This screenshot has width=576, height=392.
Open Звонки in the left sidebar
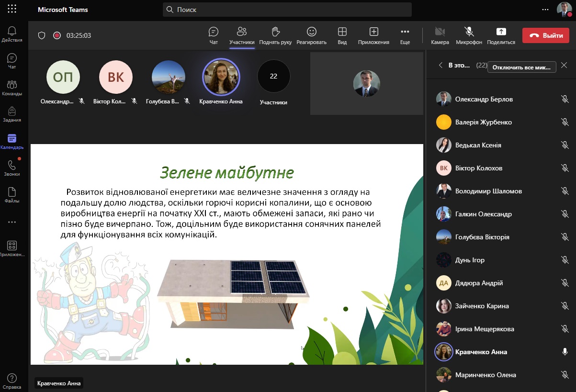tap(12, 168)
